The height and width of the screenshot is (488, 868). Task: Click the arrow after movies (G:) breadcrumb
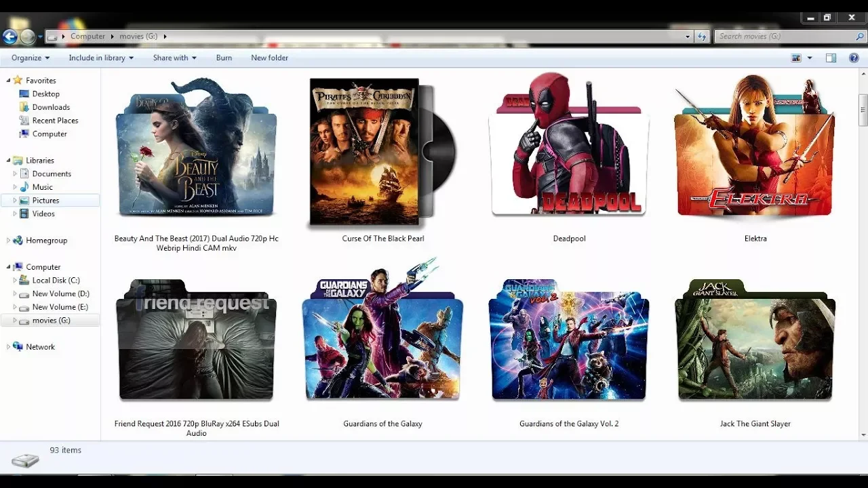click(x=165, y=37)
